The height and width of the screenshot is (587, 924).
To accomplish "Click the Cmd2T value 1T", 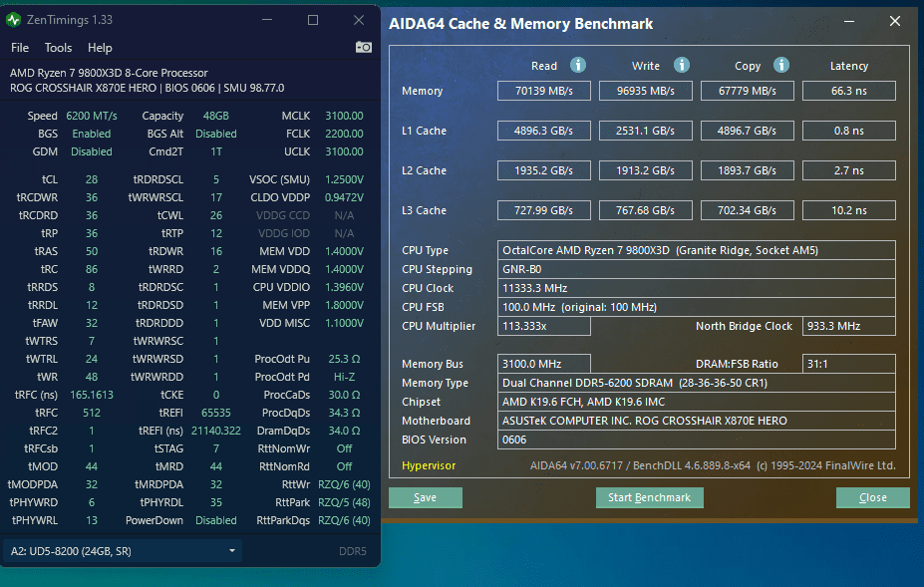I will (x=216, y=151).
